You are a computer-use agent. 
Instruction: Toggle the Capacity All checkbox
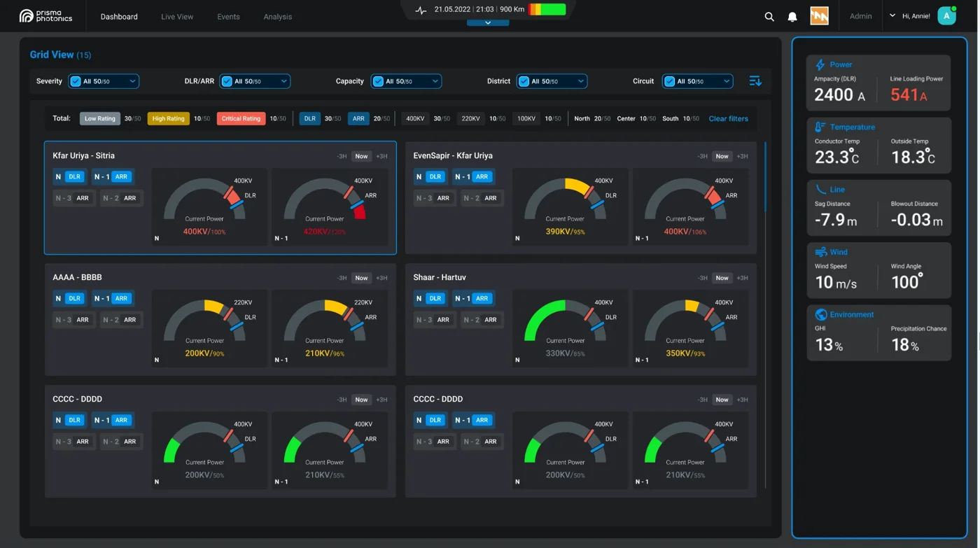pos(378,81)
